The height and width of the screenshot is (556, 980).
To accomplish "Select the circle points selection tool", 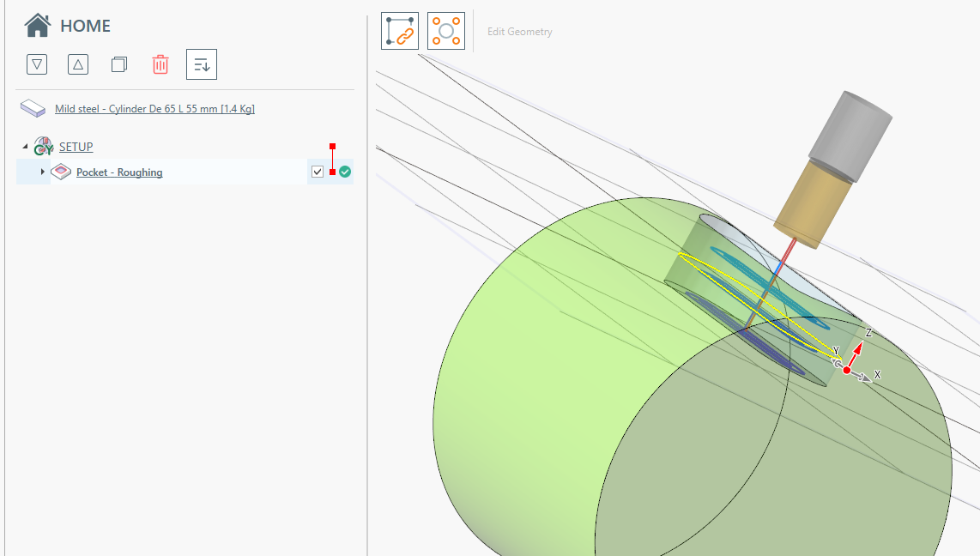I will click(x=446, y=31).
